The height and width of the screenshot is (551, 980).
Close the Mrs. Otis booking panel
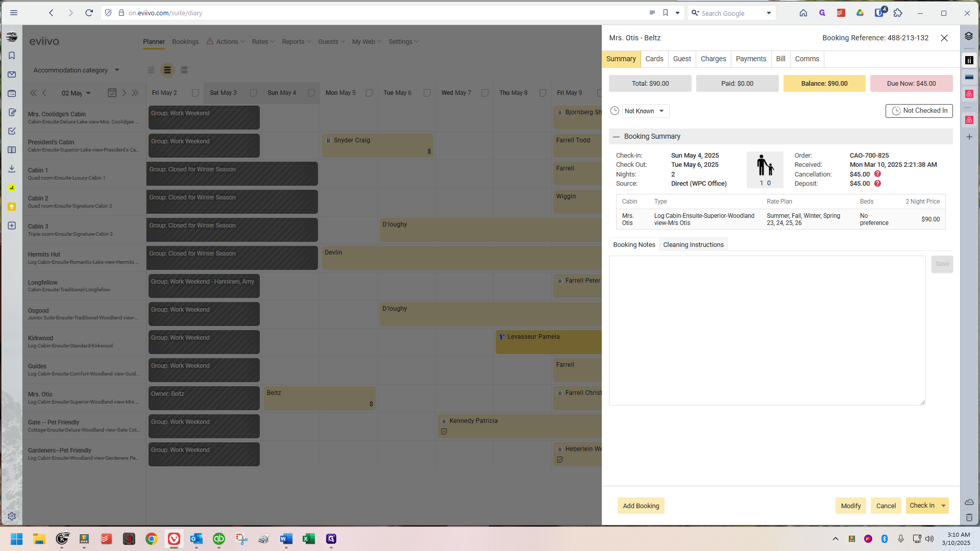point(944,38)
